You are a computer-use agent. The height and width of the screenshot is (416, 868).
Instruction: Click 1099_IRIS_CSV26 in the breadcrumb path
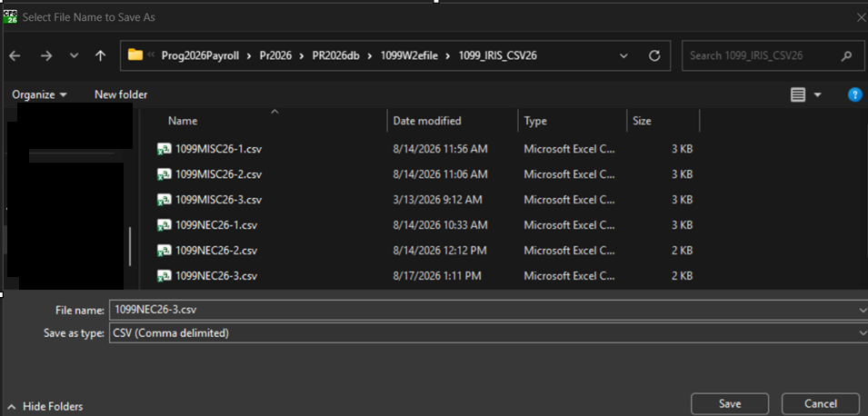pos(497,56)
